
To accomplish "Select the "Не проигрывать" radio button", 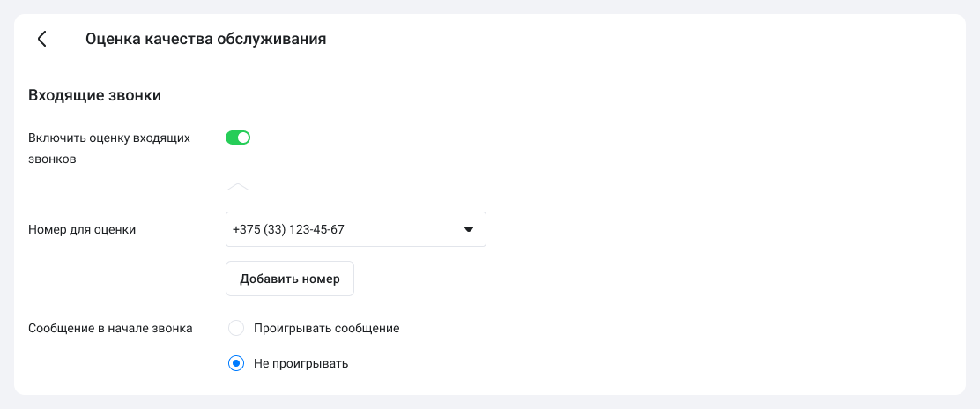I will 235,363.
